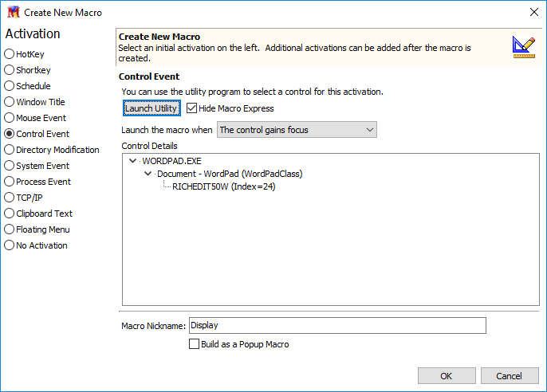This screenshot has width=547, height=392.
Task: Uncheck the Hide Macro Express checkbox
Action: (191, 108)
